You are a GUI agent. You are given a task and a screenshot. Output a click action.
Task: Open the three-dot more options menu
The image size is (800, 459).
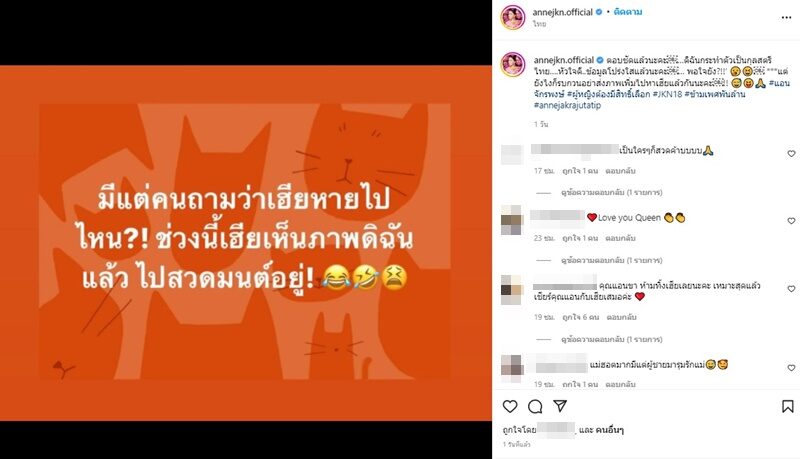(x=786, y=18)
